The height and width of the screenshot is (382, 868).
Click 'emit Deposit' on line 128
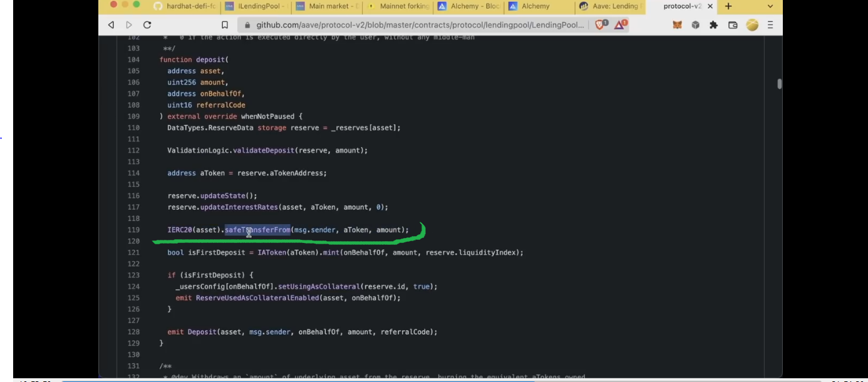[x=192, y=332]
